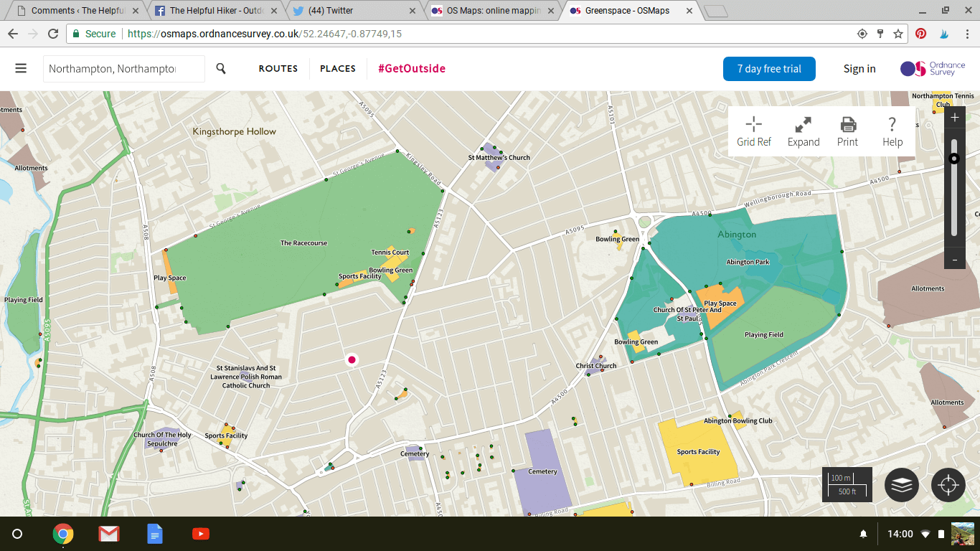Viewport: 980px width, 551px height.
Task: Reload the current page
Action: (x=53, y=34)
